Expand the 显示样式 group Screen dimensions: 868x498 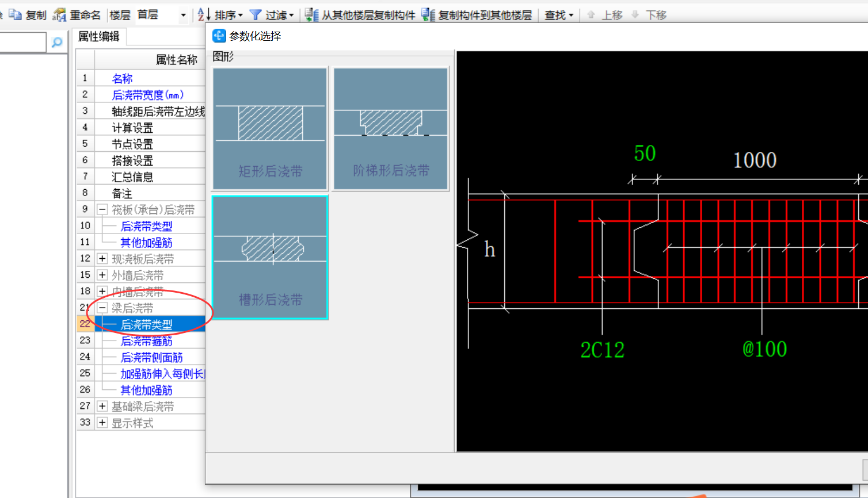coord(102,423)
